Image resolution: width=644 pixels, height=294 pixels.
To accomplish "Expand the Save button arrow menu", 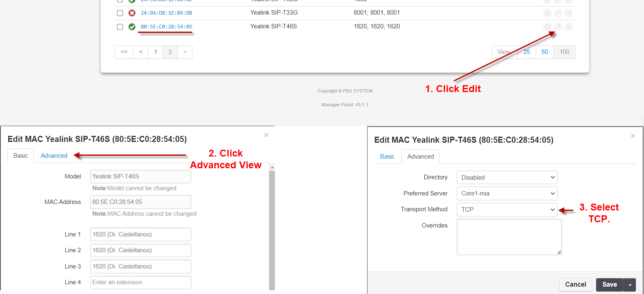I will click(x=630, y=285).
